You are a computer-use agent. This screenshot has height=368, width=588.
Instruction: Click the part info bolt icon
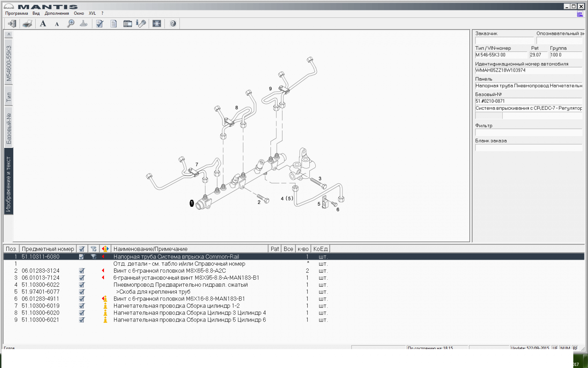[141, 24]
